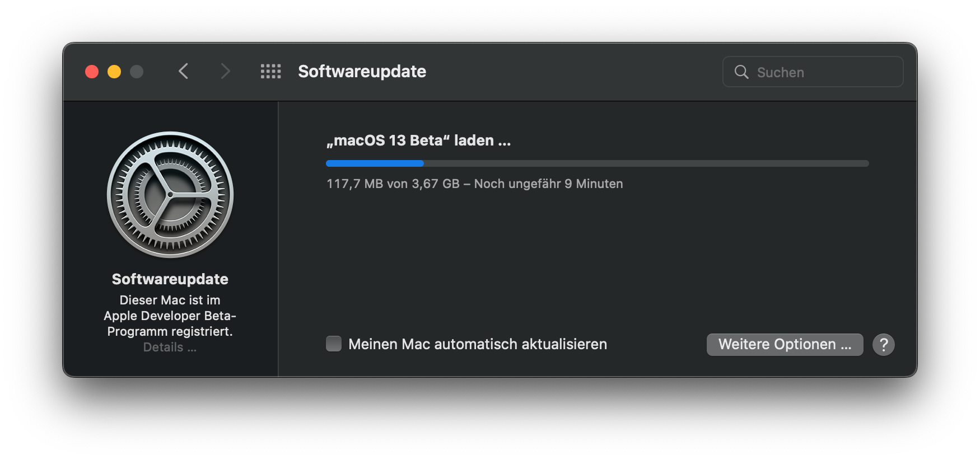Click the forward navigation chevron
The image size is (980, 460).
(x=225, y=71)
